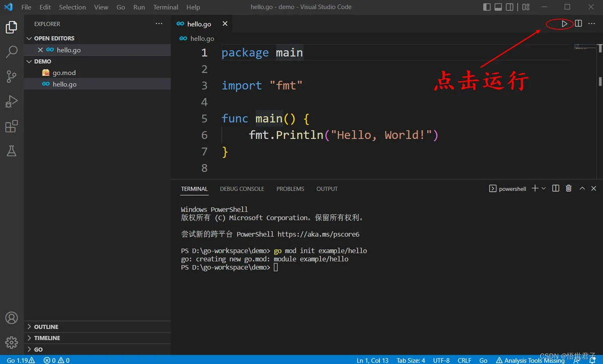
Task: Split the terminal pane
Action: pyautogui.click(x=556, y=188)
